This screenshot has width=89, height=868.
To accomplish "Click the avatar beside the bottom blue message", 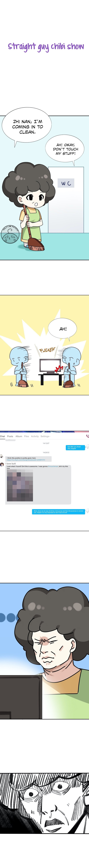I will click(87, 511).
